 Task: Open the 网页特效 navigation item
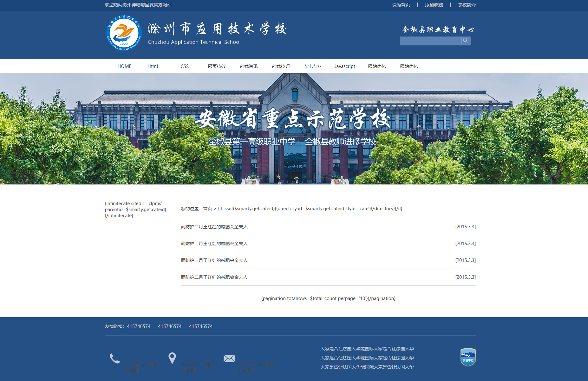click(x=217, y=66)
